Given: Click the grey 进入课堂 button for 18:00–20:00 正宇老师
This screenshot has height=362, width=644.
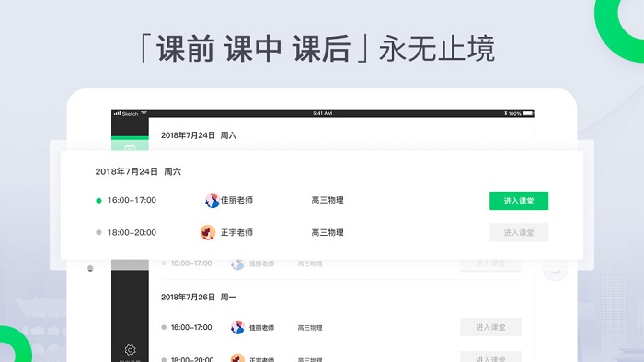Looking at the screenshot, I should coord(519,232).
